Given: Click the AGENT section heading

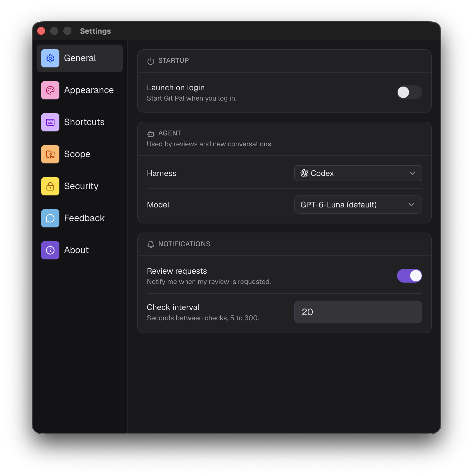Looking at the screenshot, I should click(x=170, y=133).
